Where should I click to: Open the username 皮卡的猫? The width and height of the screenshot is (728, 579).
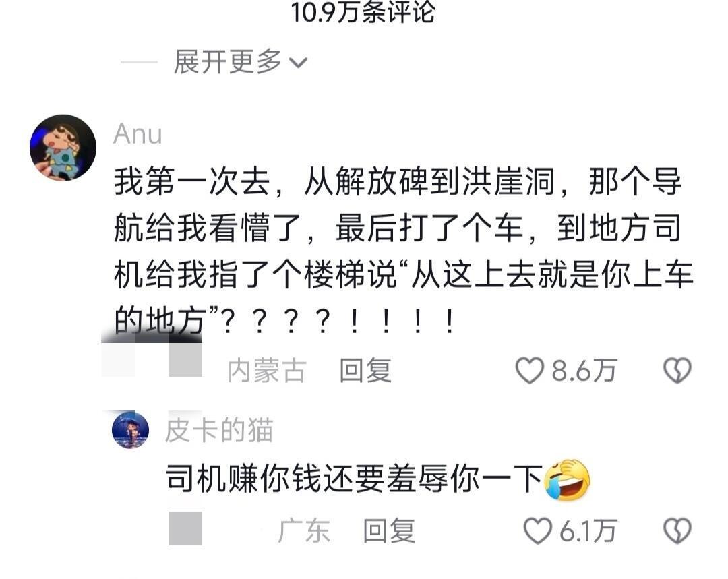coord(218,430)
